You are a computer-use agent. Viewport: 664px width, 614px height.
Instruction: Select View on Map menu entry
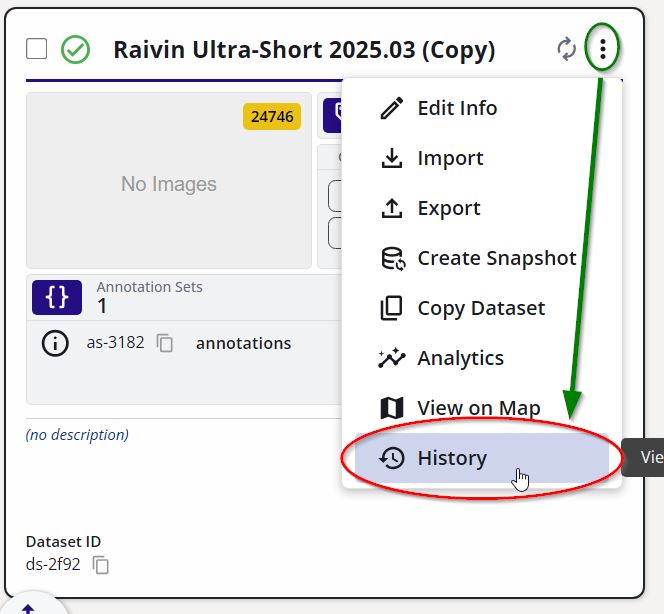[x=481, y=408]
